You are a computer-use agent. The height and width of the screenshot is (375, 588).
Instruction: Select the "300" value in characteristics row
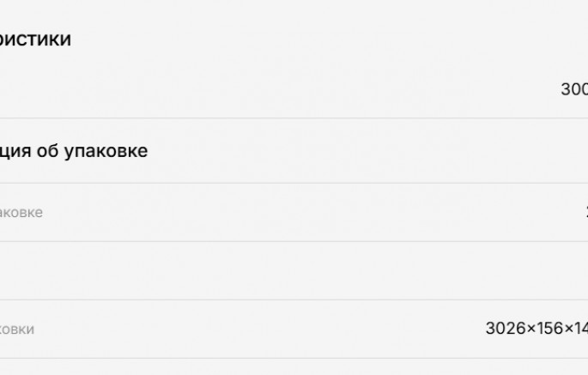click(574, 89)
